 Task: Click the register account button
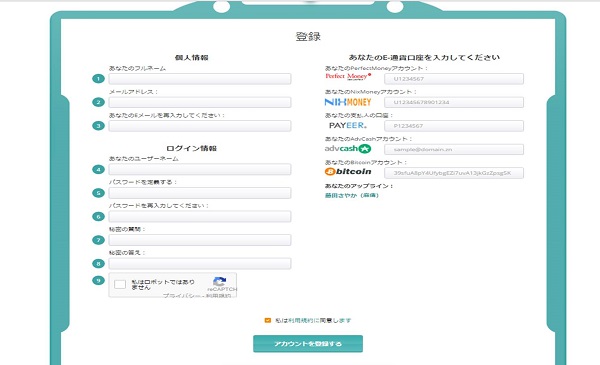308,344
